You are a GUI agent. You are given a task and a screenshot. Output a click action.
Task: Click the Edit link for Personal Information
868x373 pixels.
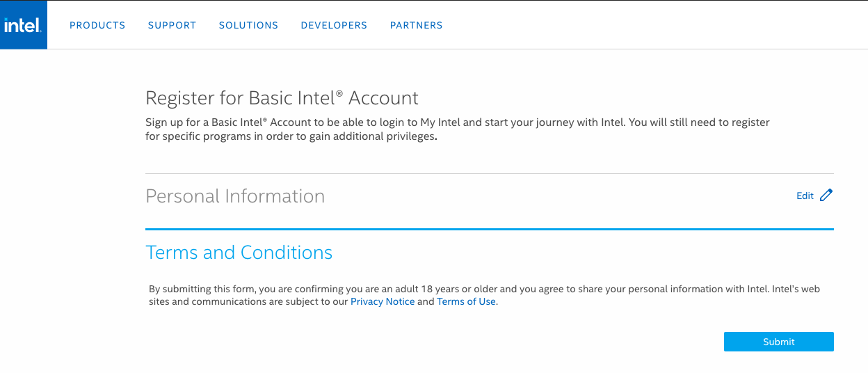click(805, 196)
